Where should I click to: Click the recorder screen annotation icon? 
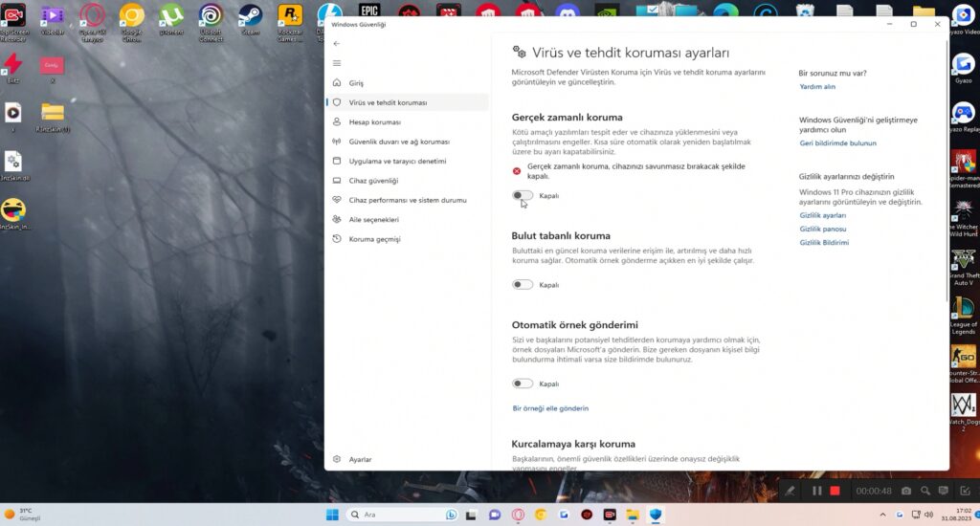point(944,491)
